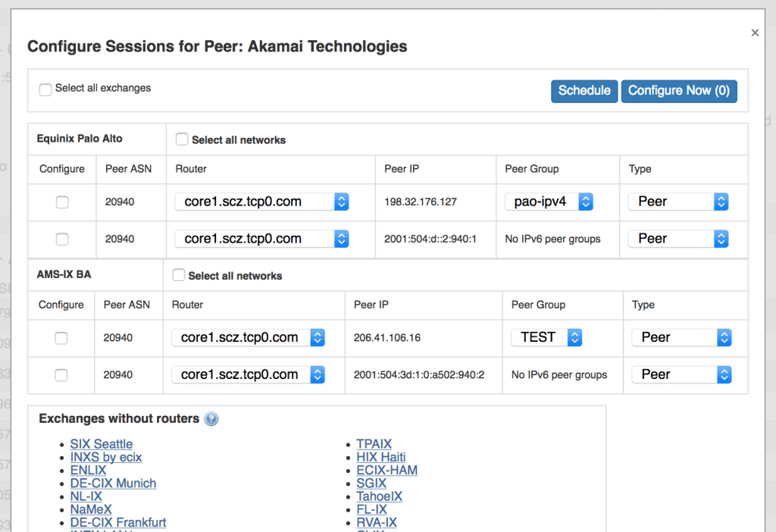This screenshot has width=776, height=532.
Task: Open Router dropdown for peer 198.32.176.127
Action: [261, 202]
